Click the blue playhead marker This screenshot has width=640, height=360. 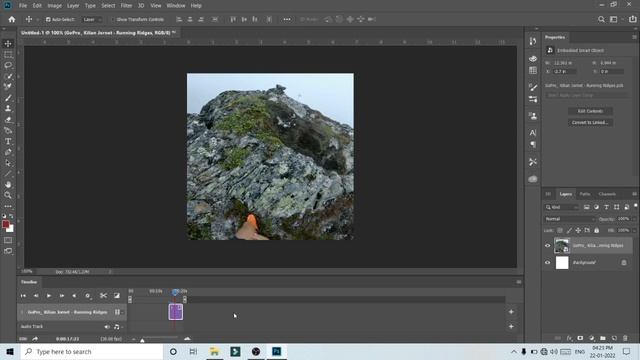coord(175,292)
